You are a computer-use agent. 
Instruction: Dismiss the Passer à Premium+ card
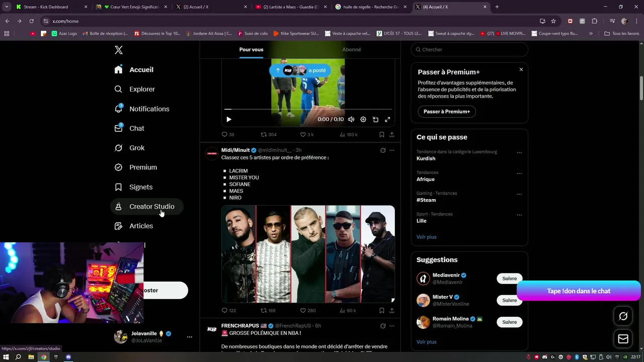click(x=521, y=69)
